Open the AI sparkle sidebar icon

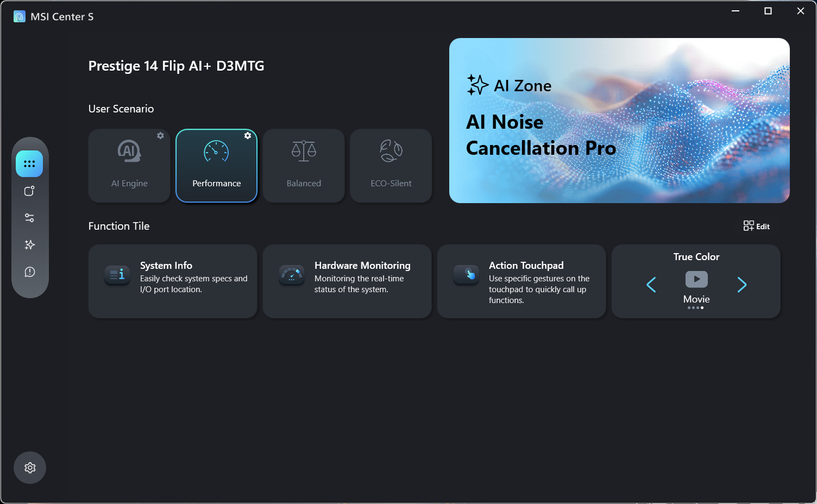point(29,245)
